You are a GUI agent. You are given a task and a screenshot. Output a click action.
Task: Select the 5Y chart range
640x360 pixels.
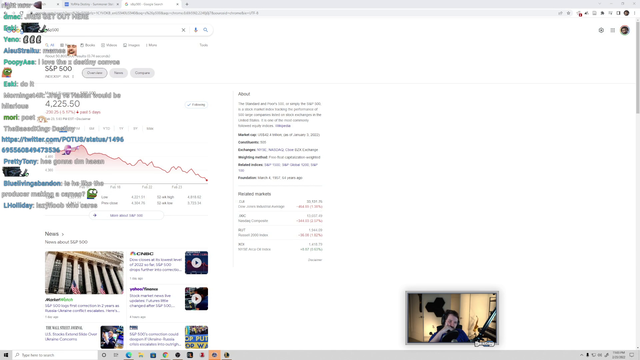tap(136, 129)
